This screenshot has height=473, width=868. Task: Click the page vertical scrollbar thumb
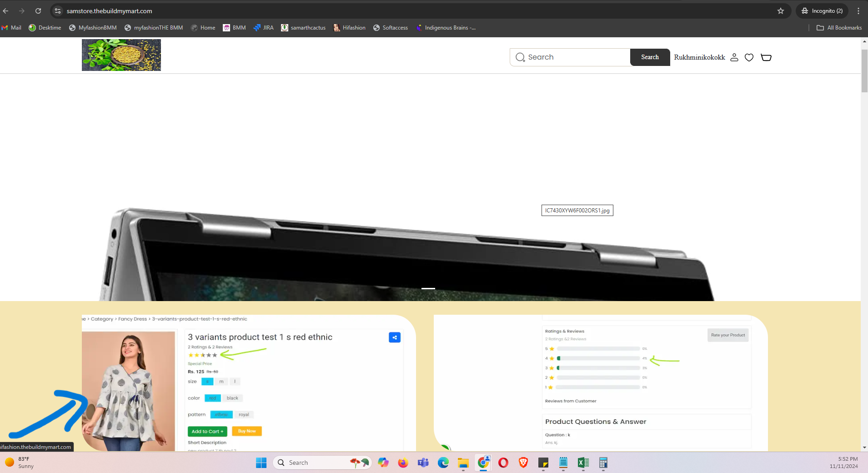point(864,70)
